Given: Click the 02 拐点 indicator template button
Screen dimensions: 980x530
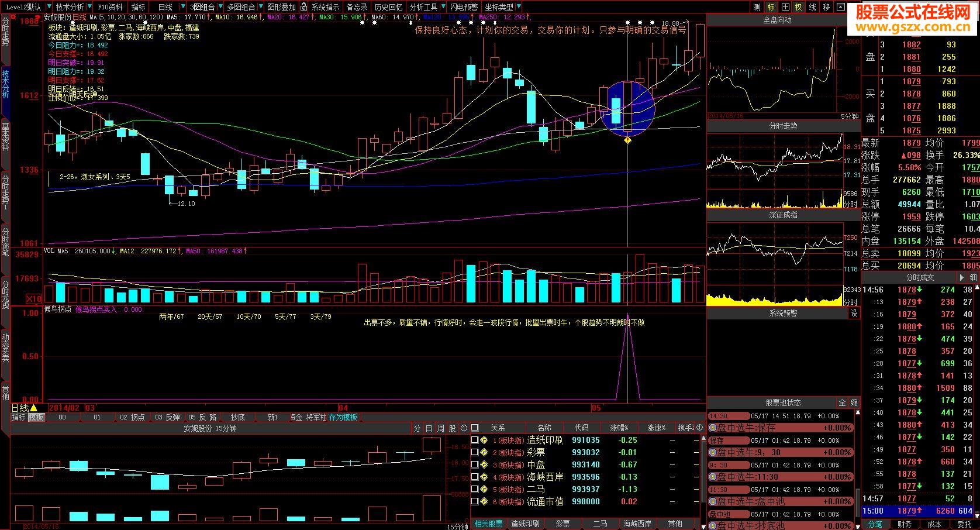Looking at the screenshot, I should (132, 417).
